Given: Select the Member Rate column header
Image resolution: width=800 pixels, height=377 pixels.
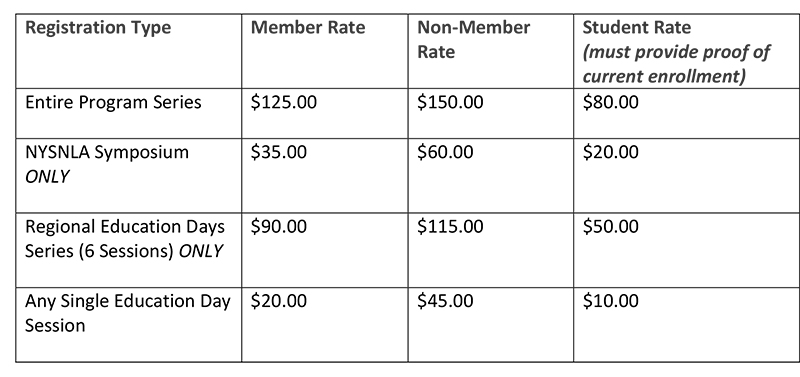Looking at the screenshot, I should [x=308, y=27].
